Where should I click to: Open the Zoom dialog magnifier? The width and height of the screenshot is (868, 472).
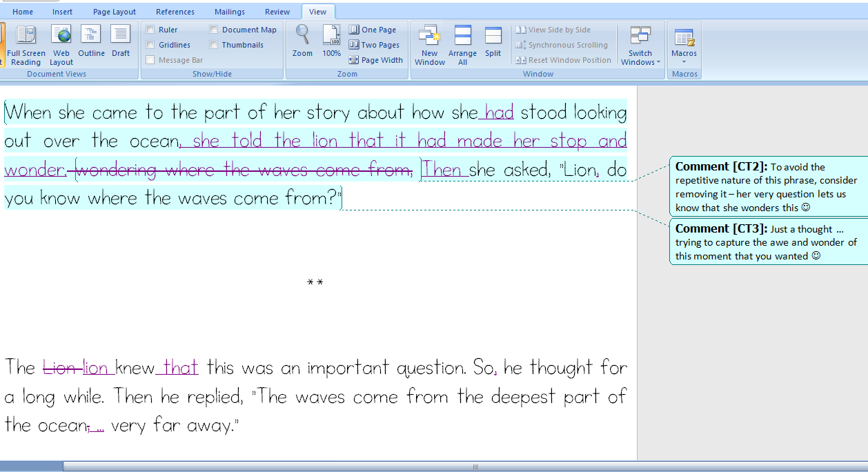pos(302,41)
